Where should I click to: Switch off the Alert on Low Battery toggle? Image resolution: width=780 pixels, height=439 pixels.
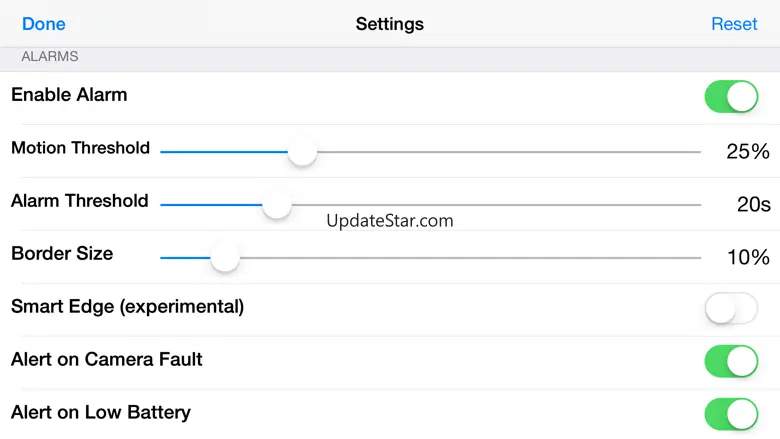click(731, 414)
